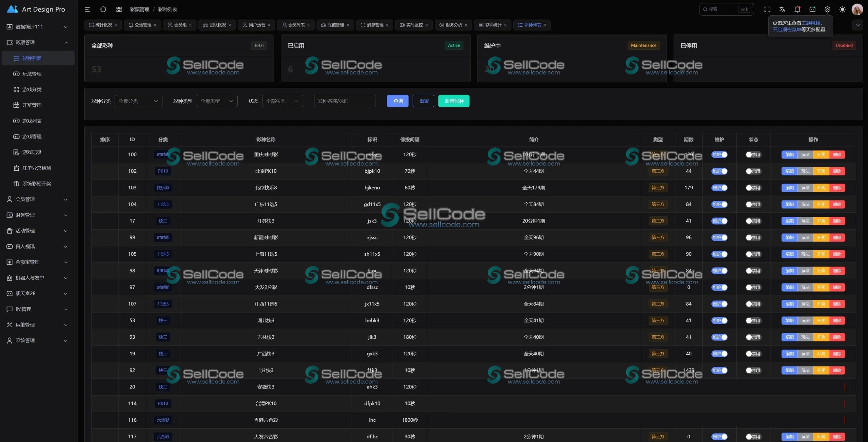Click 删除 for 北京快乐8
Screen dimensions: 868x442
point(837,188)
